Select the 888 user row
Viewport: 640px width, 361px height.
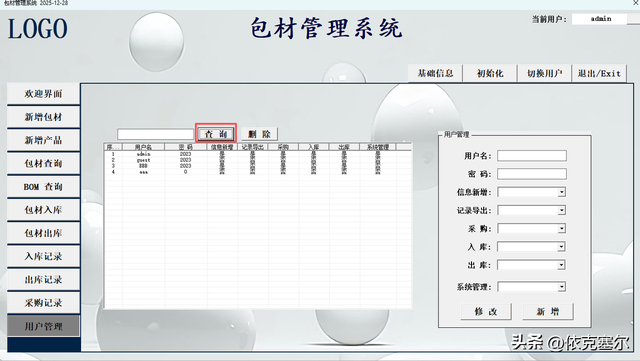click(258, 166)
